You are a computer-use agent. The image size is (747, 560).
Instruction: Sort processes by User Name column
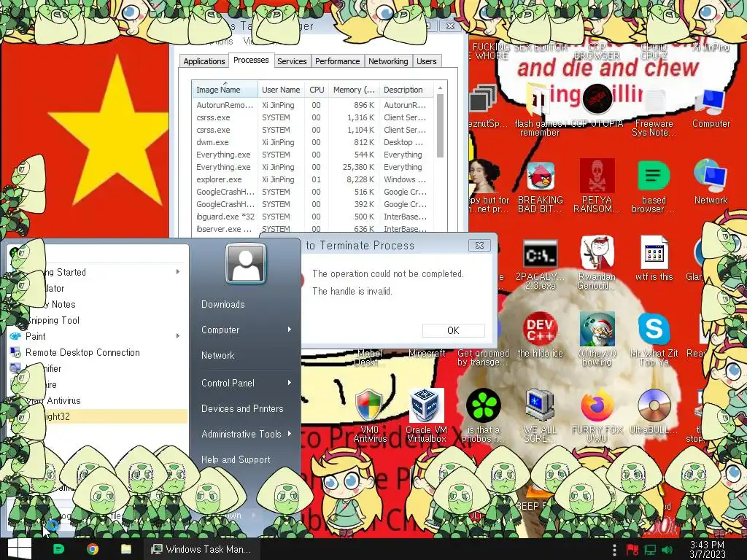point(281,90)
